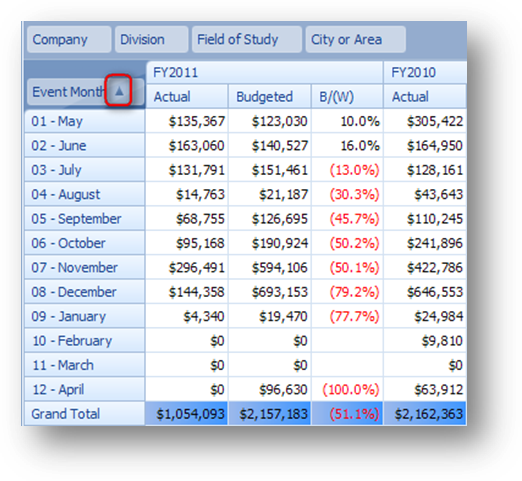Click the Event Month row field header
The width and height of the screenshot is (522, 481).
pyautogui.click(x=85, y=92)
